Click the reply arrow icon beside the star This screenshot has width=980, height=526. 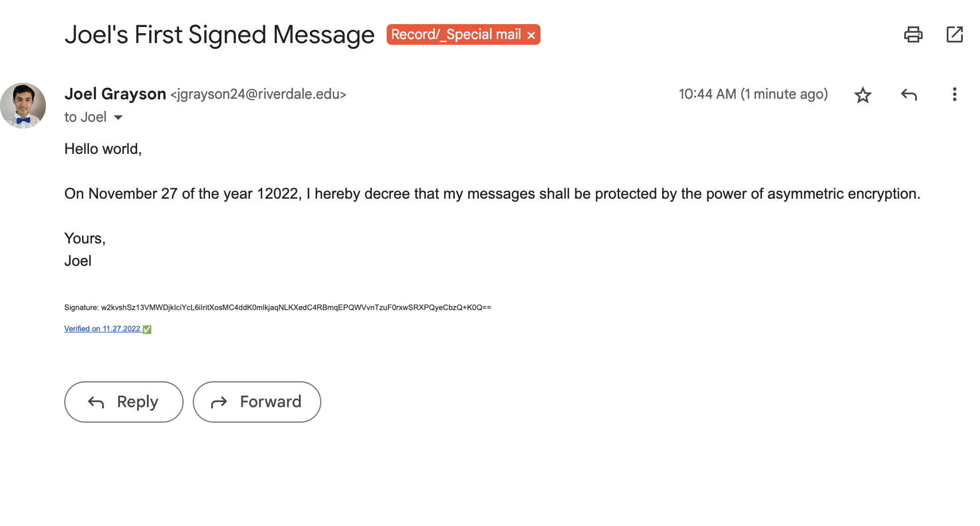[x=909, y=95]
